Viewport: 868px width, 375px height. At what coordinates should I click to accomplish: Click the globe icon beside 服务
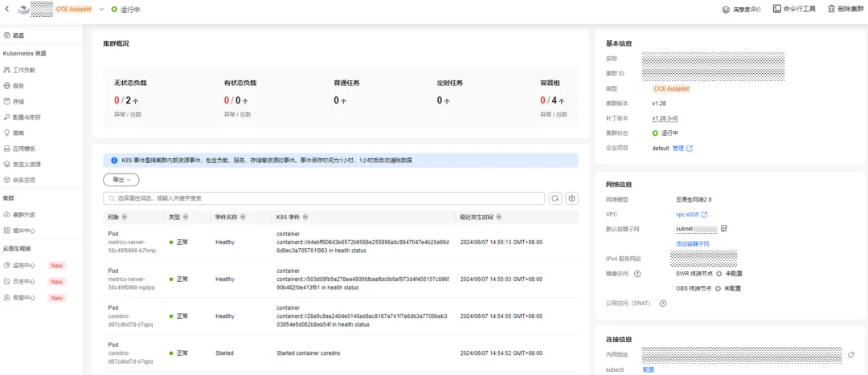(7, 86)
